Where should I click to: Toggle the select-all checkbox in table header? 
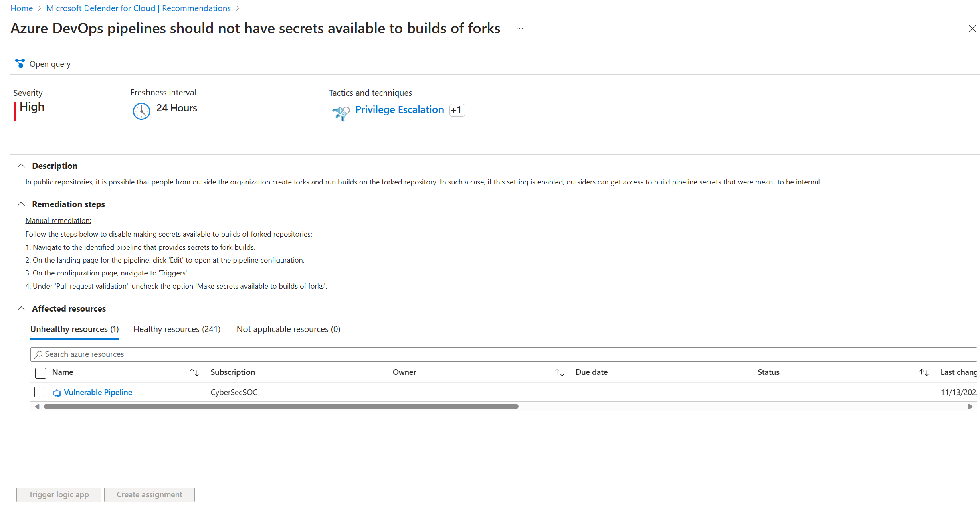tap(40, 373)
